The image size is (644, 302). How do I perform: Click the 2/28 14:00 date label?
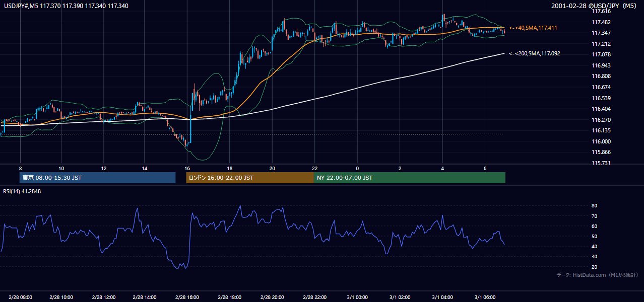point(145,297)
